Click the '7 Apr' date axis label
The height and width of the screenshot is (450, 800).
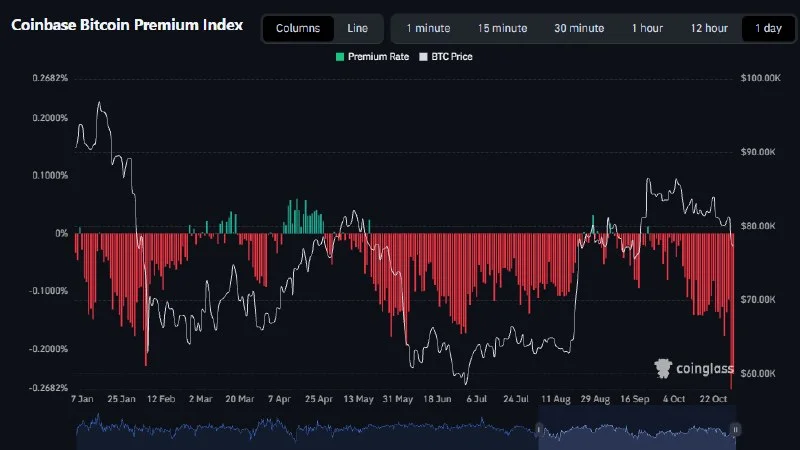tap(279, 398)
